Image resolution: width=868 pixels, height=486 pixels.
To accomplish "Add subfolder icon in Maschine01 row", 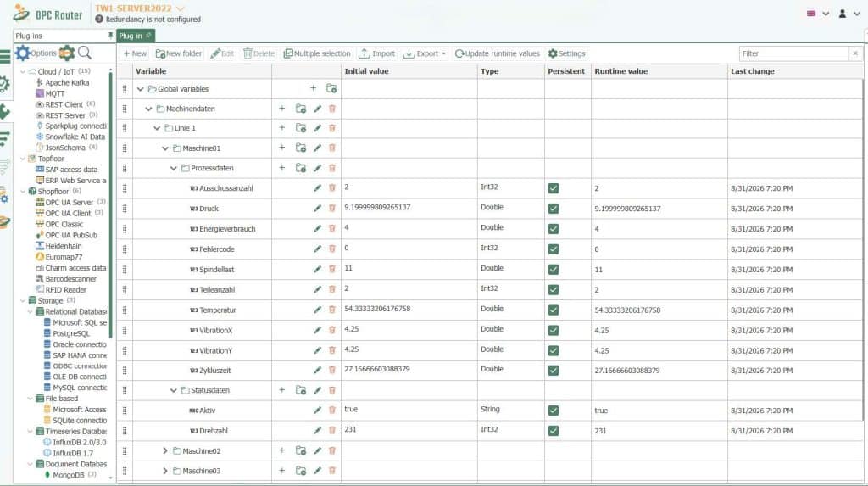I will [301, 148].
